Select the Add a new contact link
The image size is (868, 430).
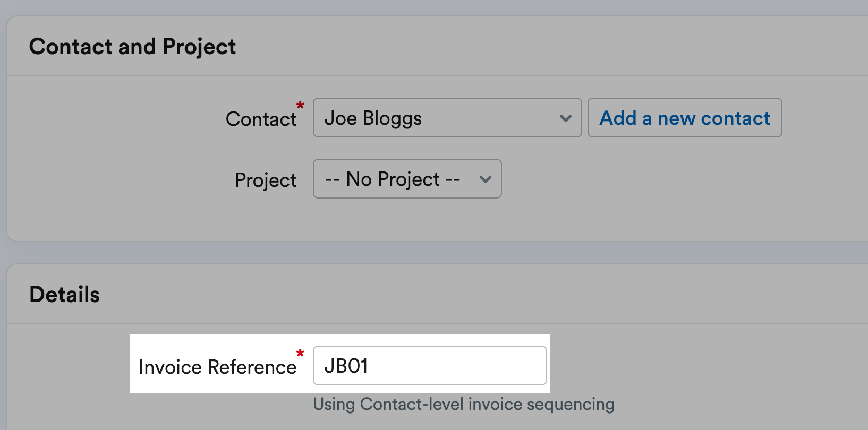[684, 118]
